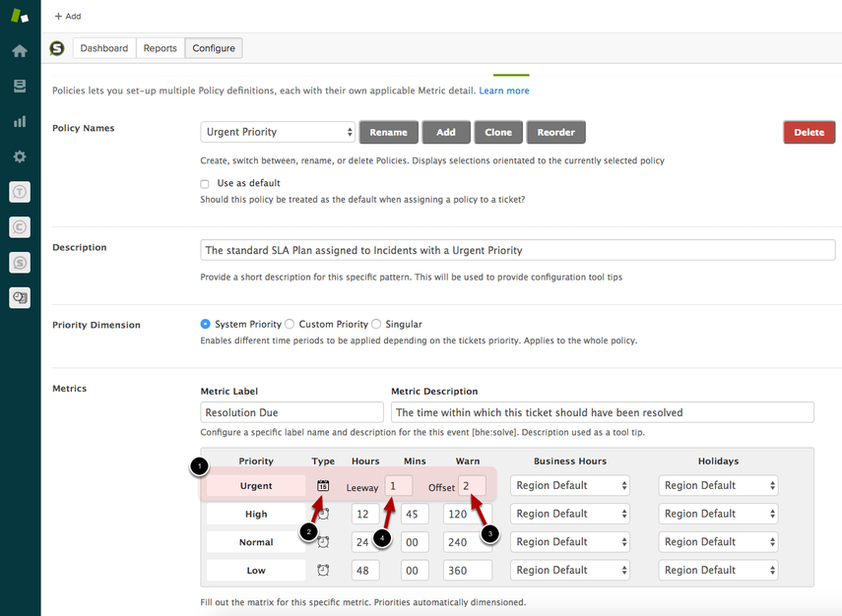Enable the Use as default checkbox

coord(205,184)
